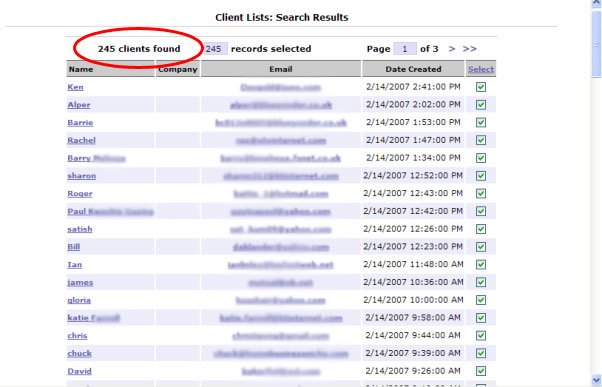Click the Name column header
The image size is (602, 387).
[111, 69]
